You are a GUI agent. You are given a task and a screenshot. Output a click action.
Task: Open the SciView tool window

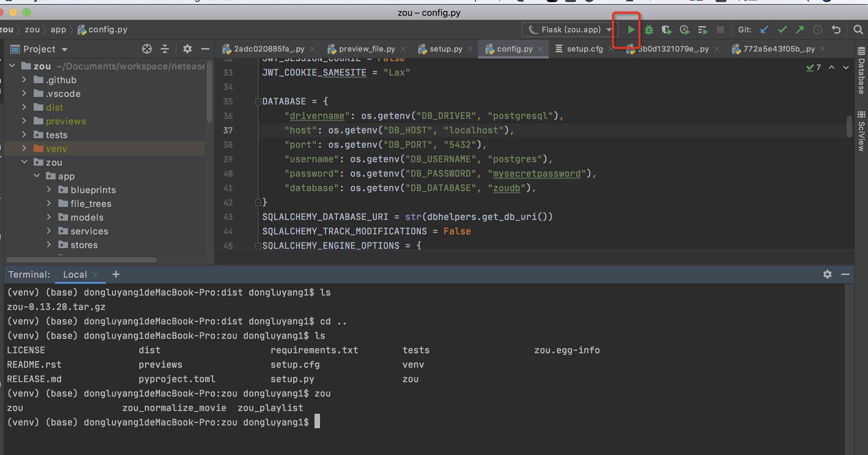coord(861,131)
